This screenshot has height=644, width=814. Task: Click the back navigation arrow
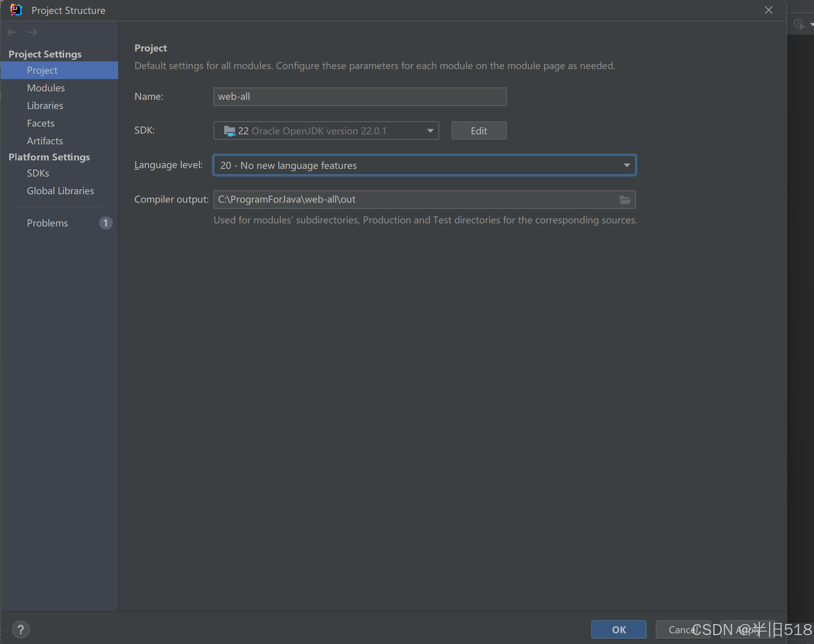pyautogui.click(x=12, y=32)
